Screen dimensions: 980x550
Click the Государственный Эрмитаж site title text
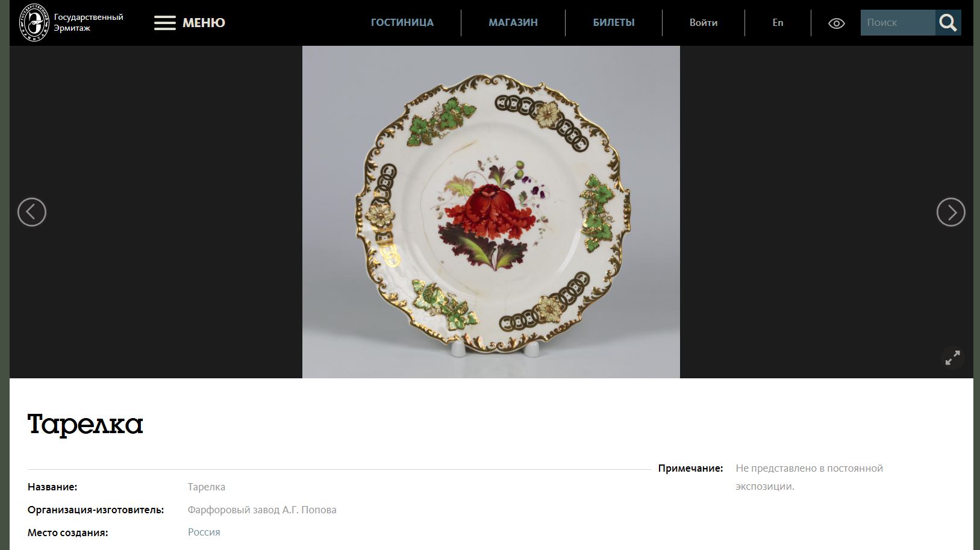click(x=89, y=22)
